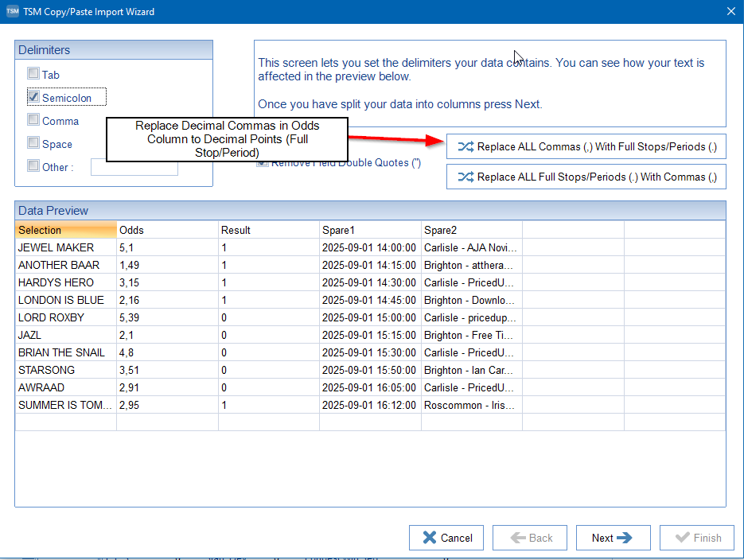Enable the Comma delimiter checkbox
This screenshot has height=560, width=744.
[33, 120]
